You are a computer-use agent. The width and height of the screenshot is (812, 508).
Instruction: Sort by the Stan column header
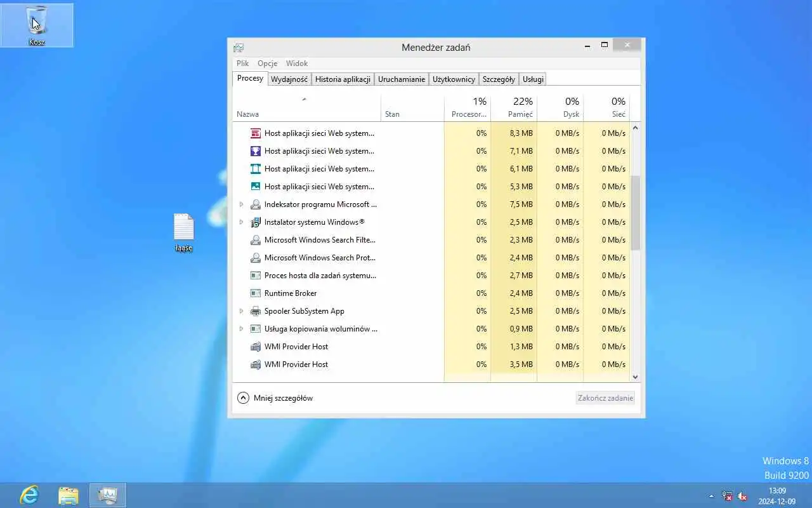click(412, 108)
